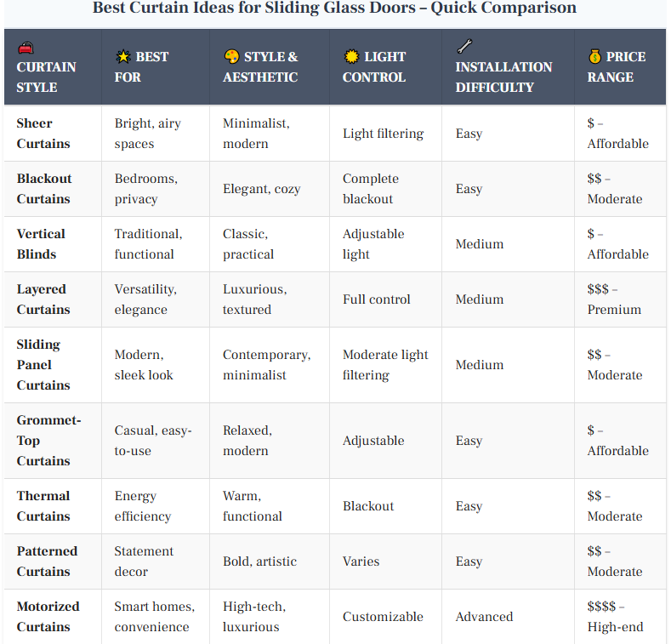Click the Motorized Curtains row label
The height and width of the screenshot is (644, 671).
(48, 617)
